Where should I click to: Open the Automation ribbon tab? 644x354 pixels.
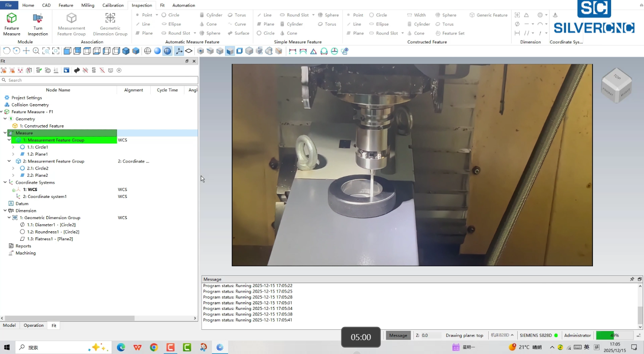[184, 5]
